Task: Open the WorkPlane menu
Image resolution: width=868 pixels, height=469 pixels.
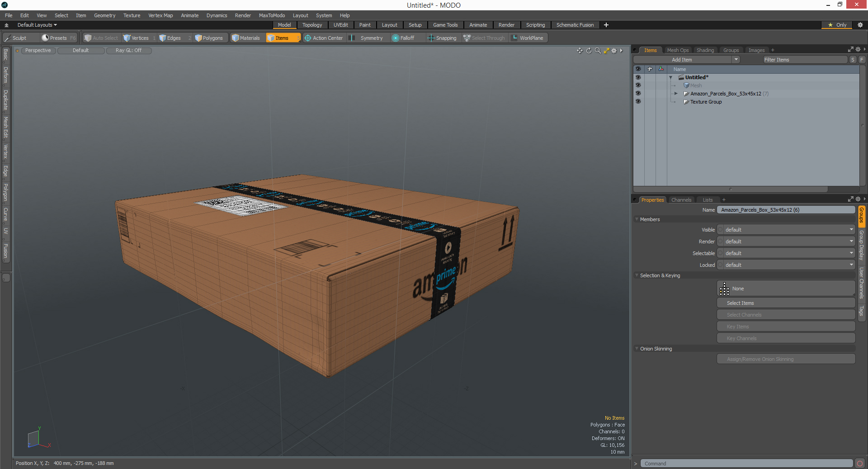Action: tap(528, 38)
